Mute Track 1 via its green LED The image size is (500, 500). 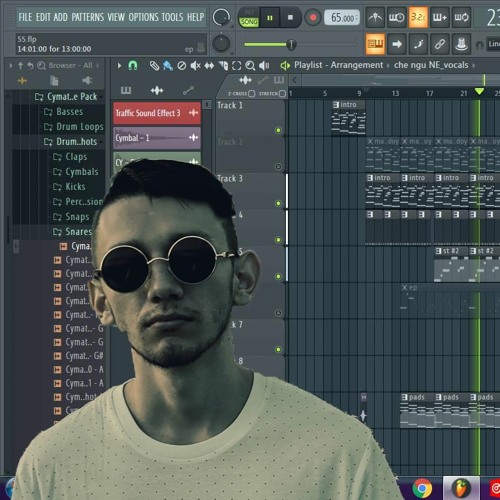tap(278, 130)
